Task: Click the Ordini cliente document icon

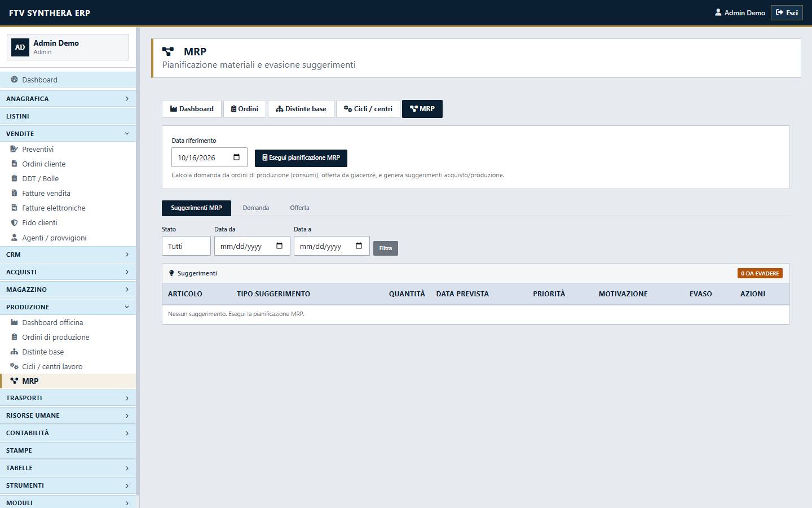Action: [14, 164]
